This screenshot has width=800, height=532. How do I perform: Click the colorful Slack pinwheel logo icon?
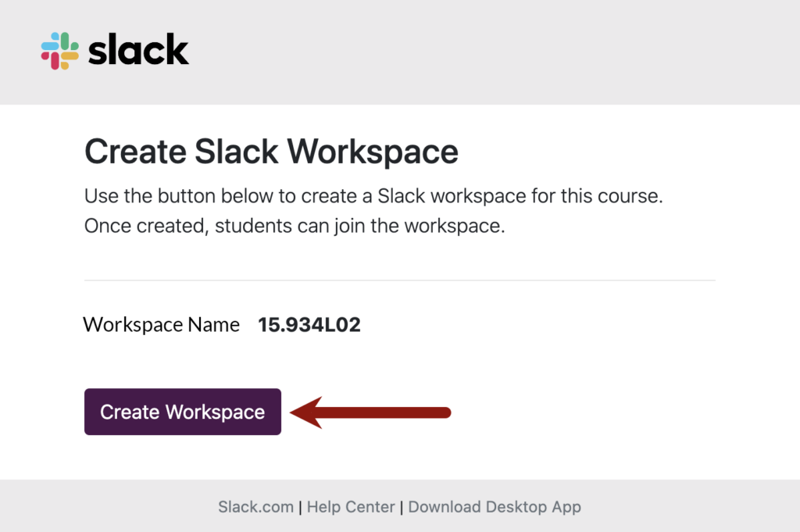pos(59,50)
